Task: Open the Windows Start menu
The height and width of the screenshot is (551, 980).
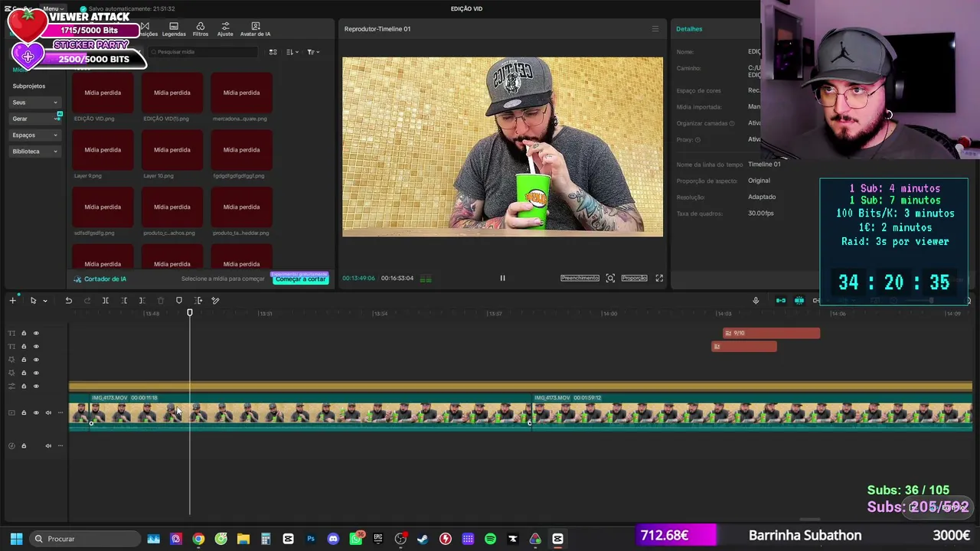Action: pos(16,539)
